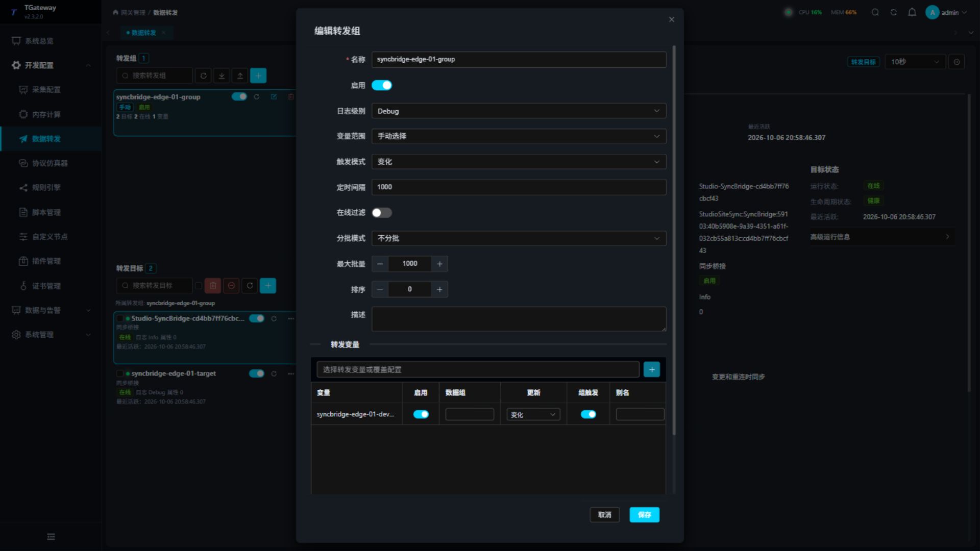
Task: Collapse the sidebar menu icon
Action: (51, 537)
